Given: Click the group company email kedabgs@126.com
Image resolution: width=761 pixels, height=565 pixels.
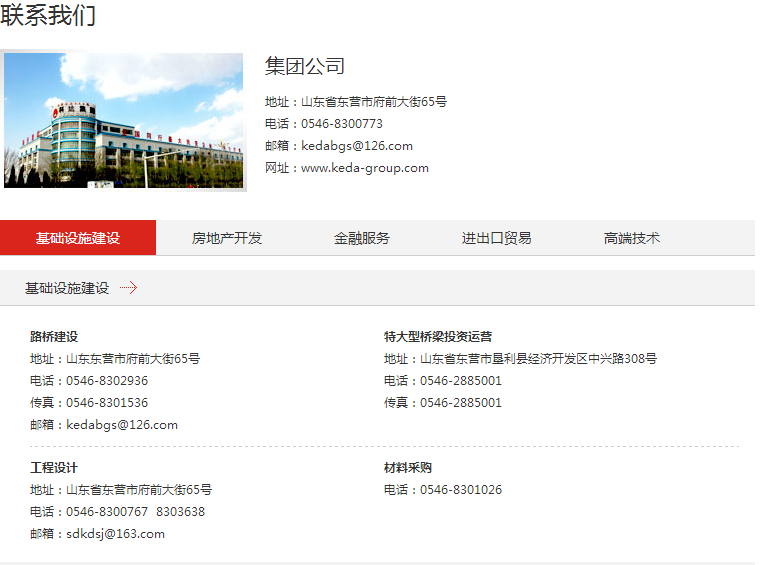Looking at the screenshot, I should [x=356, y=146].
